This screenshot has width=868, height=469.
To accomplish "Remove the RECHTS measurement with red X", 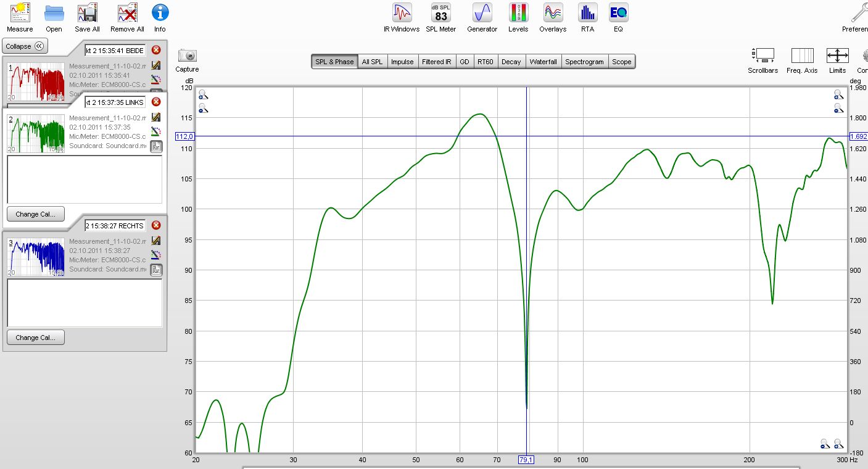I will [x=156, y=225].
